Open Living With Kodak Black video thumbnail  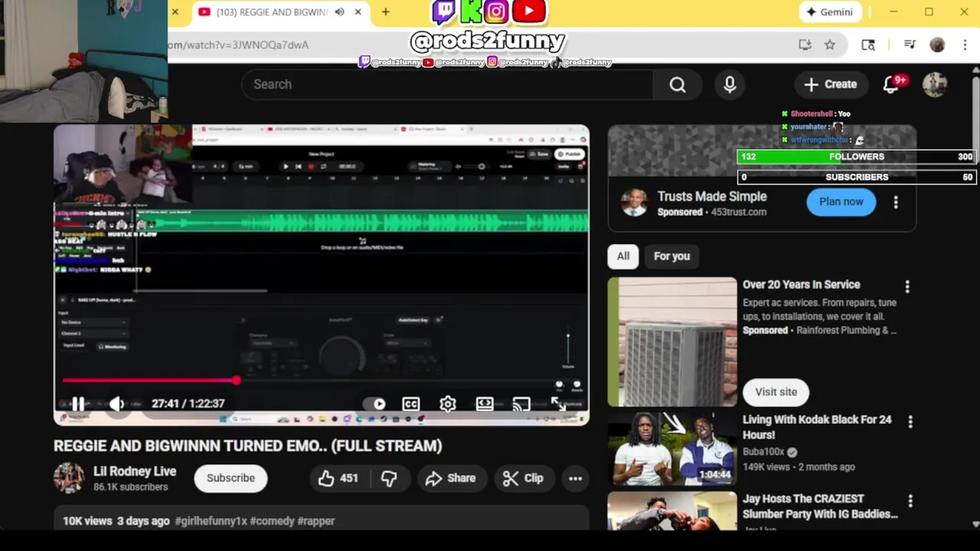[x=672, y=448]
